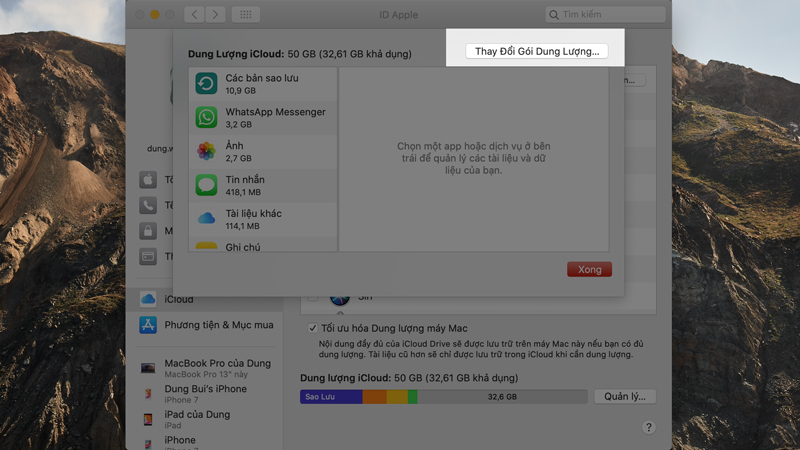Select the Ảnh photos icon

(x=206, y=151)
